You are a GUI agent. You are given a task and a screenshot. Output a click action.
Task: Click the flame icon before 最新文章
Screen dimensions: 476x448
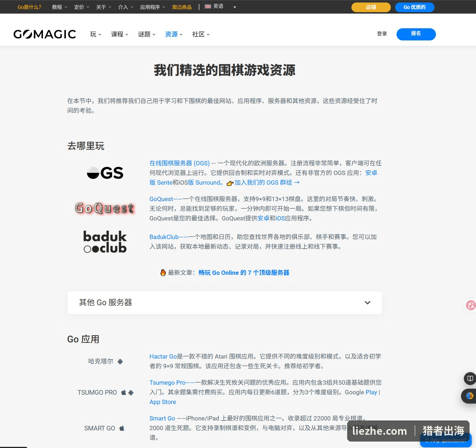tap(163, 273)
